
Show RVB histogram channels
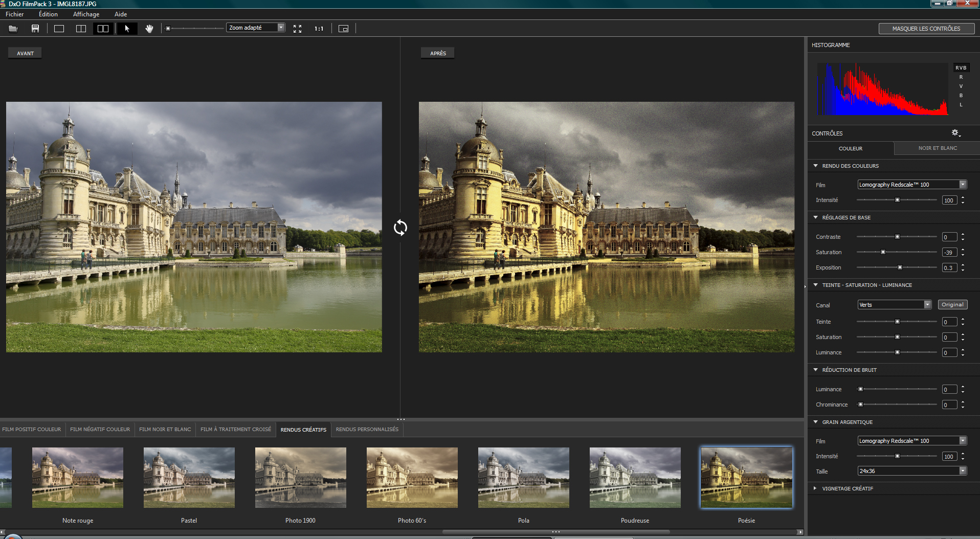pos(961,68)
